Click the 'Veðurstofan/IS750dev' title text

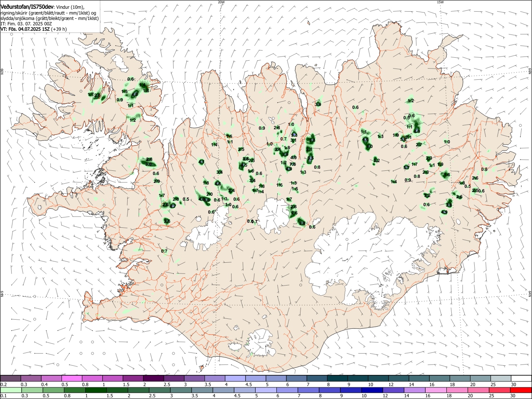coord(27,6)
